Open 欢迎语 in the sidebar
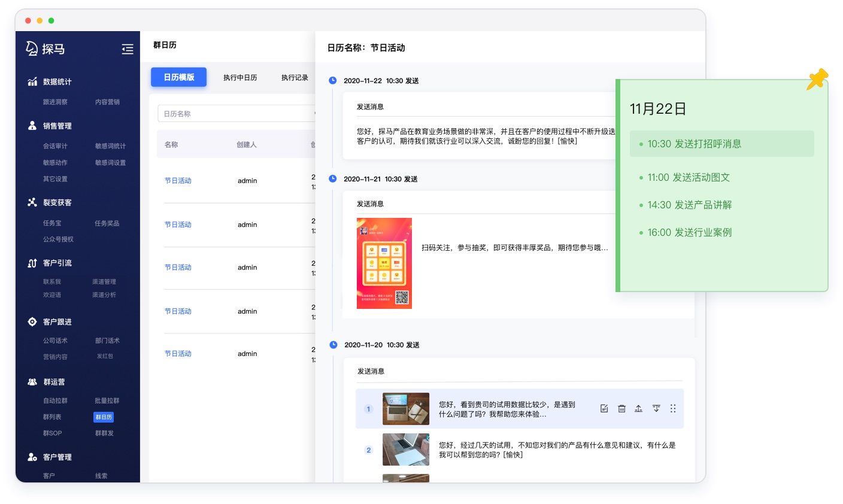The height and width of the screenshot is (504, 843). coord(52,295)
